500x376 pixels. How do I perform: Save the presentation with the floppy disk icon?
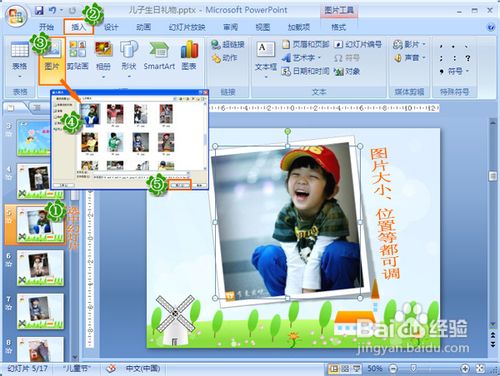pos(39,11)
